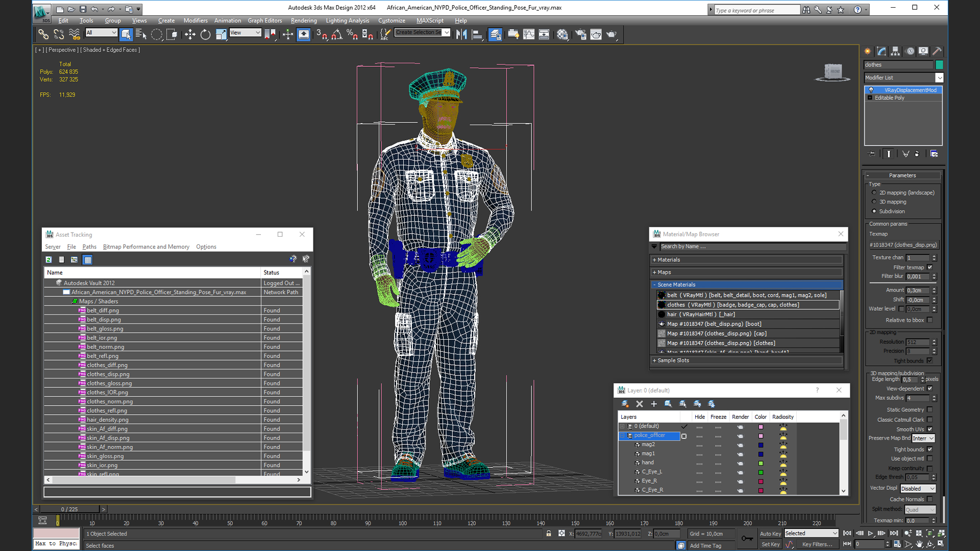This screenshot has width=980, height=551.
Task: Toggle Use object mtl checkbox
Action: click(930, 458)
